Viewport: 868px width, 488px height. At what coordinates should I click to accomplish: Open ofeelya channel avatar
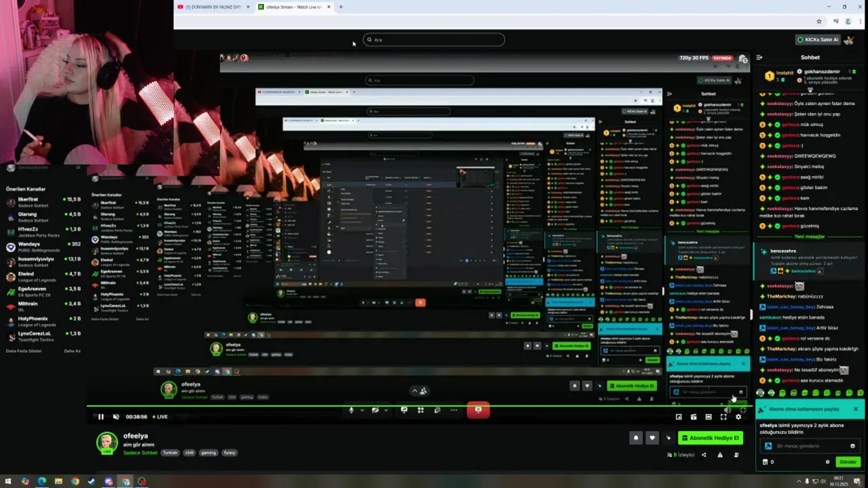tap(106, 443)
